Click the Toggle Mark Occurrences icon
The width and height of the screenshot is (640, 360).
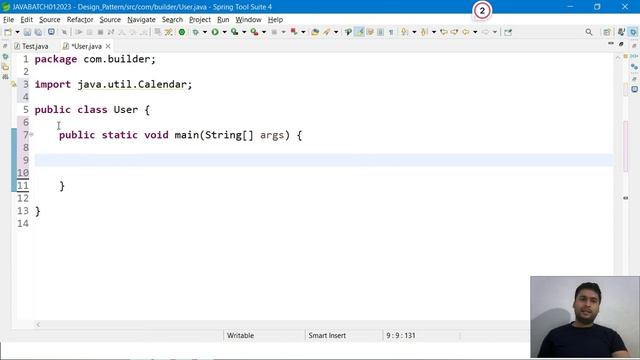coord(348,32)
